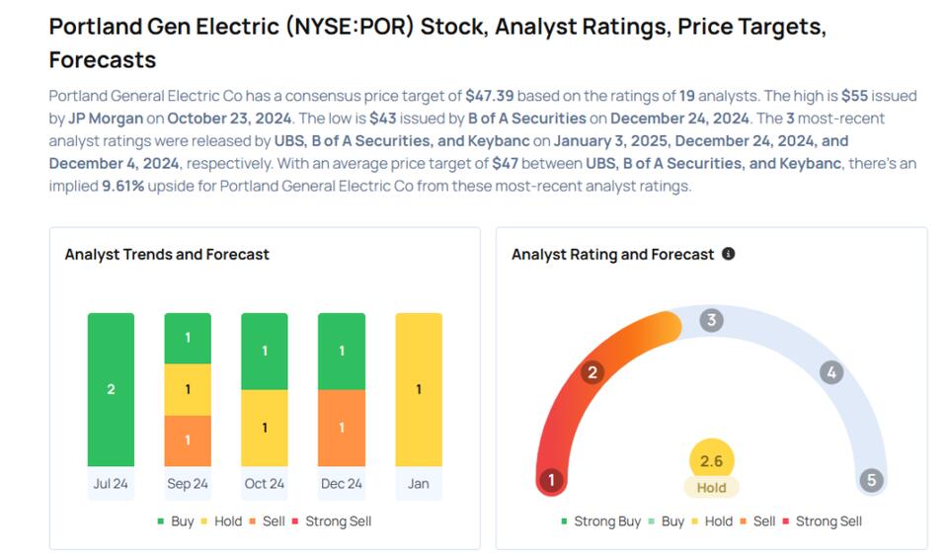Click gauge marker number 2
Image resolution: width=948 pixels, height=560 pixels.
592,372
